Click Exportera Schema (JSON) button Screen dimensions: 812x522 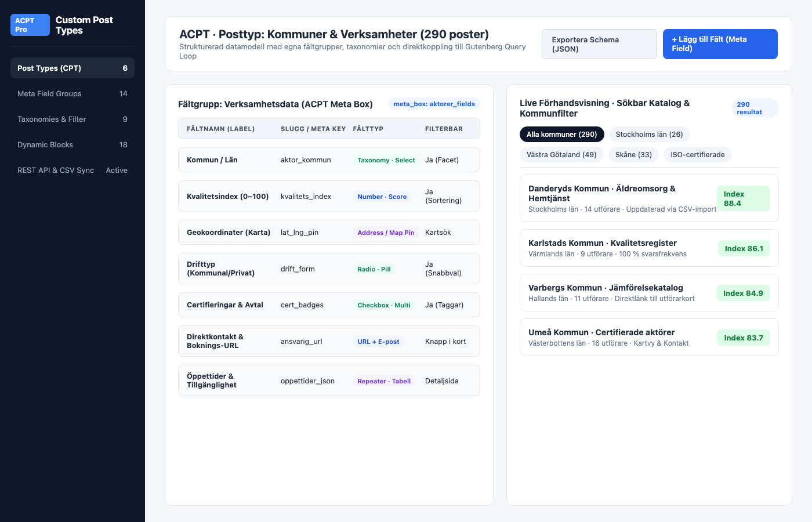(599, 44)
